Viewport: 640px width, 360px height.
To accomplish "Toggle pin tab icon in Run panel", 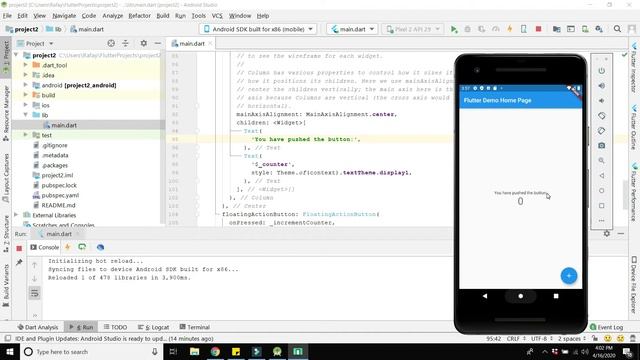I will pyautogui.click(x=19, y=262).
